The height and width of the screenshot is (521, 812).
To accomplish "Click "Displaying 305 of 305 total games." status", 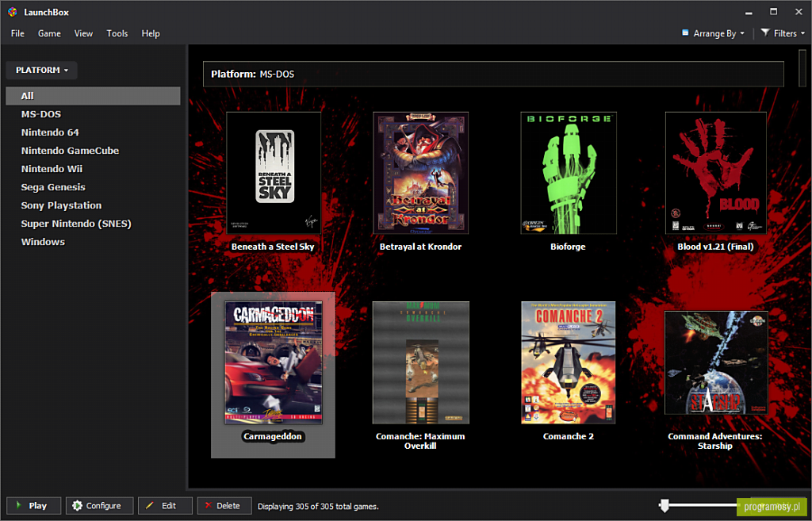I will click(x=318, y=506).
